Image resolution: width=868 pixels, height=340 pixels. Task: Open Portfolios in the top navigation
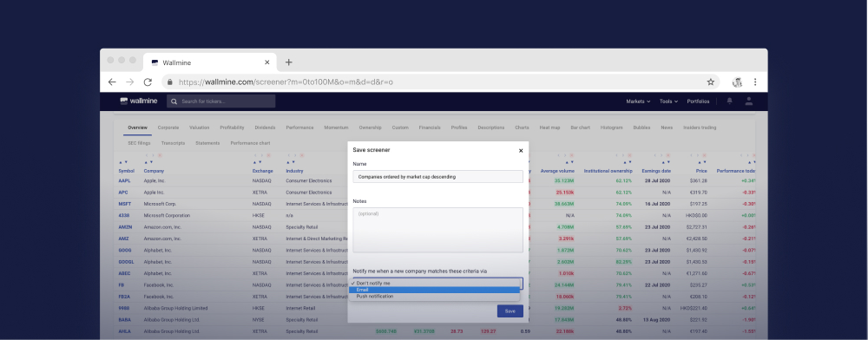pyautogui.click(x=698, y=101)
